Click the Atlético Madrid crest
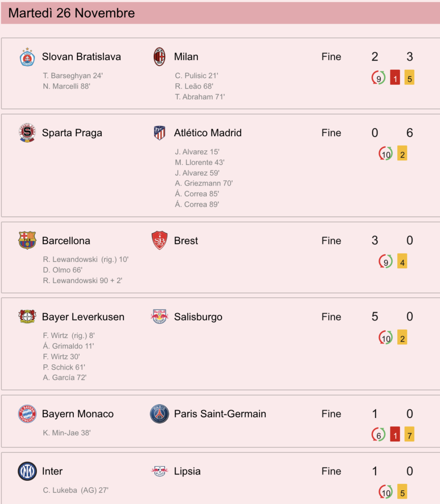Screen dimensions: 440x504 pyautogui.click(x=159, y=133)
